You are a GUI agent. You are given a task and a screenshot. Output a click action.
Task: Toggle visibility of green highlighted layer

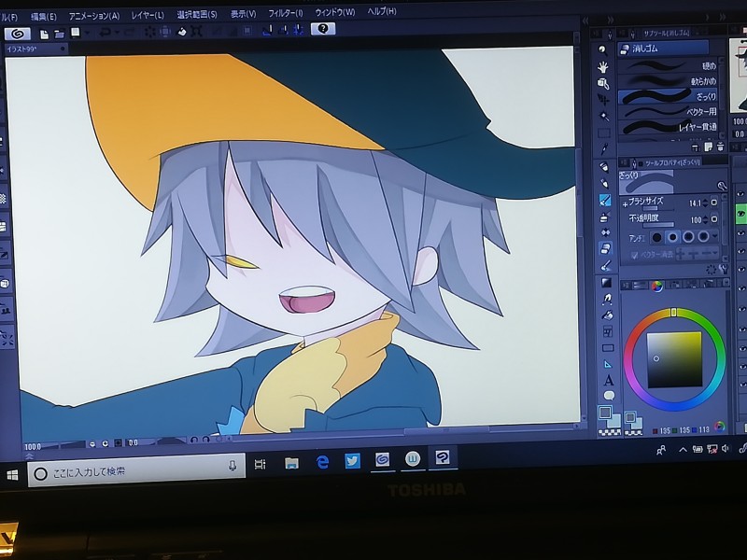coord(740,214)
